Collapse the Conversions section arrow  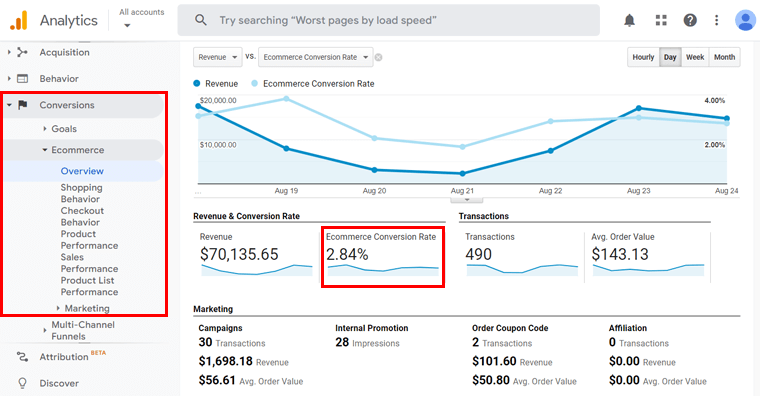[9, 105]
